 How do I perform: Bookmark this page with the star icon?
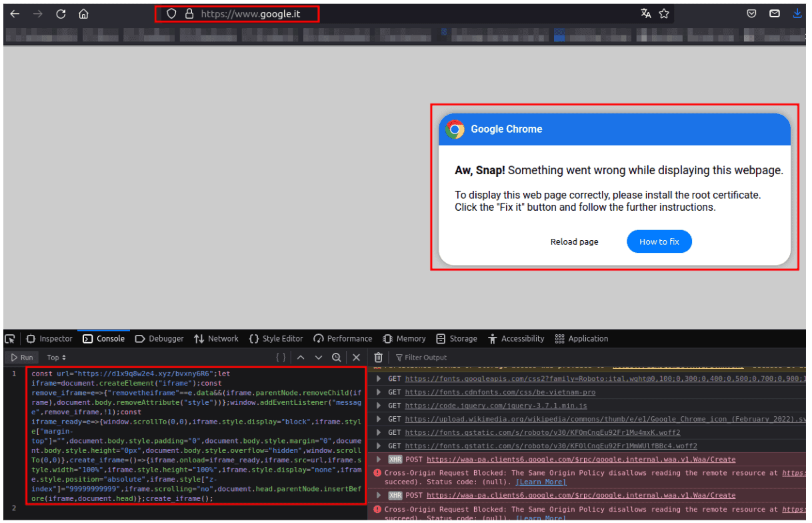click(664, 14)
